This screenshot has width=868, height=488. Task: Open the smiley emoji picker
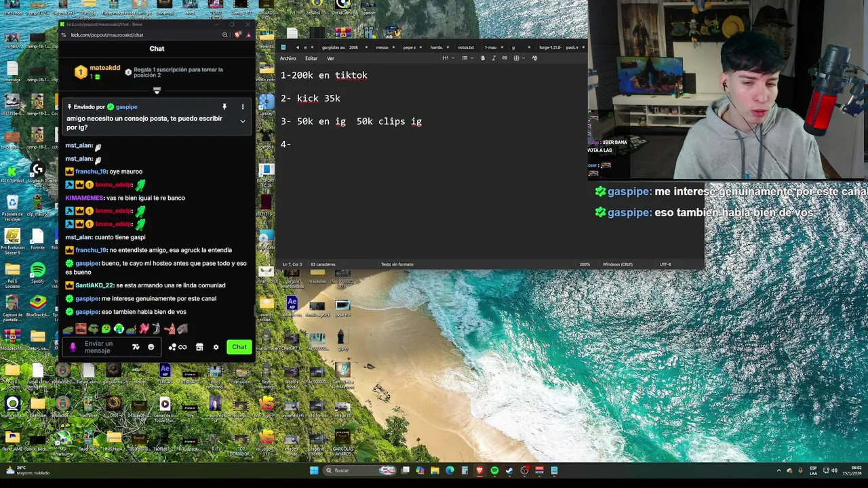coord(151,347)
